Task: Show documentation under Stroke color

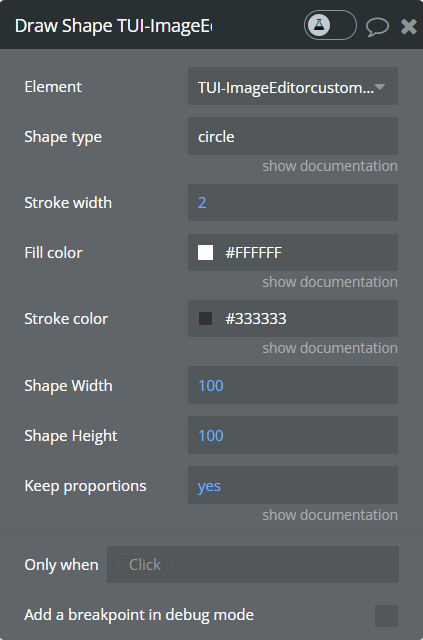Action: point(329,348)
